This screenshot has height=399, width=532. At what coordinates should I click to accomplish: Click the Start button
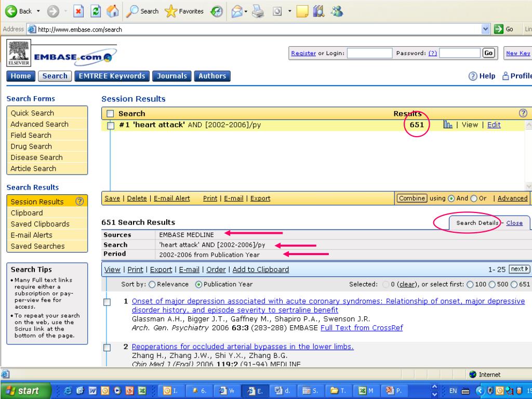click(x=25, y=391)
